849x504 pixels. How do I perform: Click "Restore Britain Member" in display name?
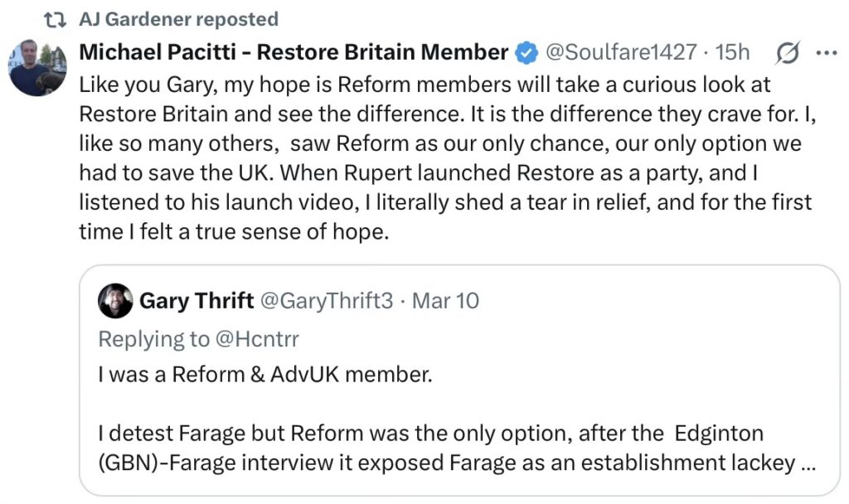pos(382,52)
